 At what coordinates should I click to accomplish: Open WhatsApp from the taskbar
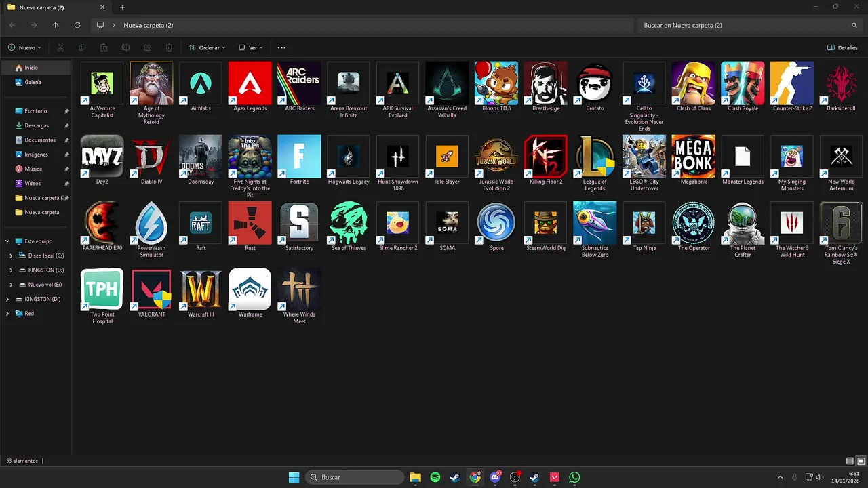574,477
